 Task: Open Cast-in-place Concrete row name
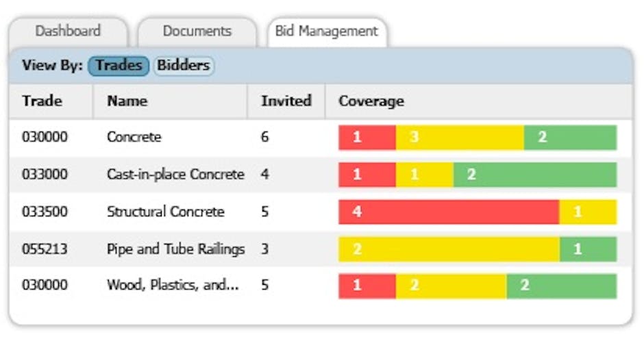click(x=176, y=175)
